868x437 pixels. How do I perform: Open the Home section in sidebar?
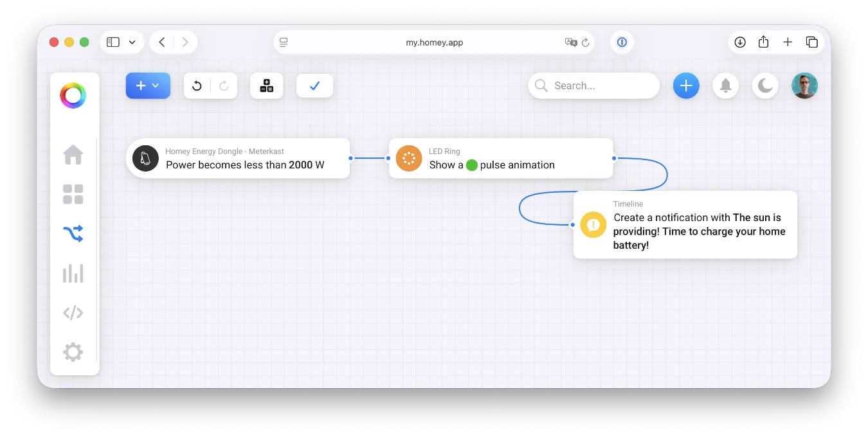coord(73,155)
